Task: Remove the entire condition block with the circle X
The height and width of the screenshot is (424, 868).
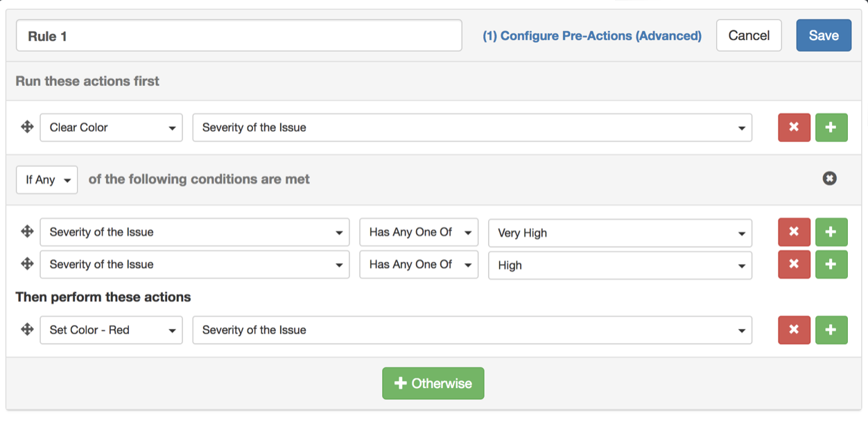Action: [x=829, y=179]
